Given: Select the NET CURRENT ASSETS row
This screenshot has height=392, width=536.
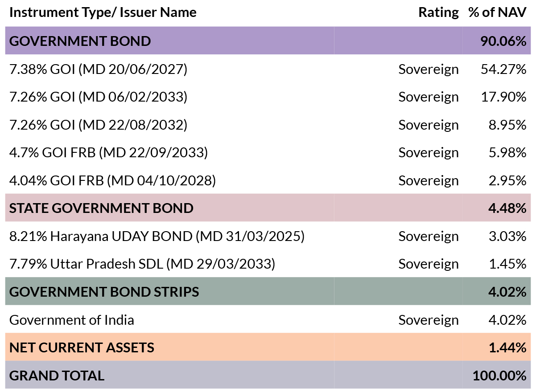Looking at the screenshot, I should [268, 347].
